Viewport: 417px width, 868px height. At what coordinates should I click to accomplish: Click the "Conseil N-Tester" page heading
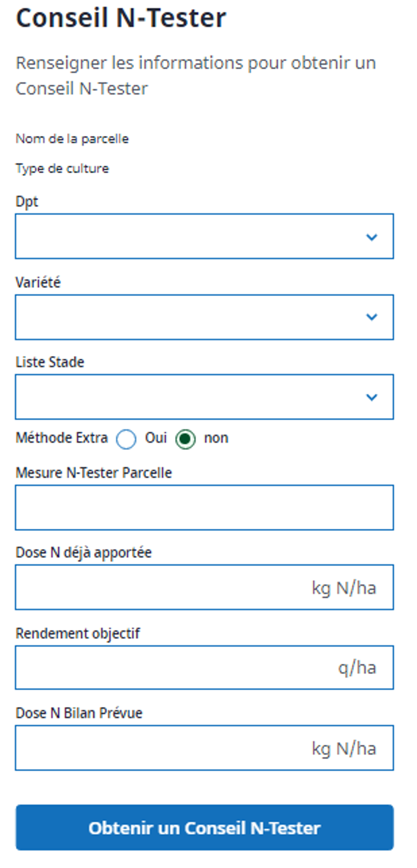pyautogui.click(x=121, y=18)
